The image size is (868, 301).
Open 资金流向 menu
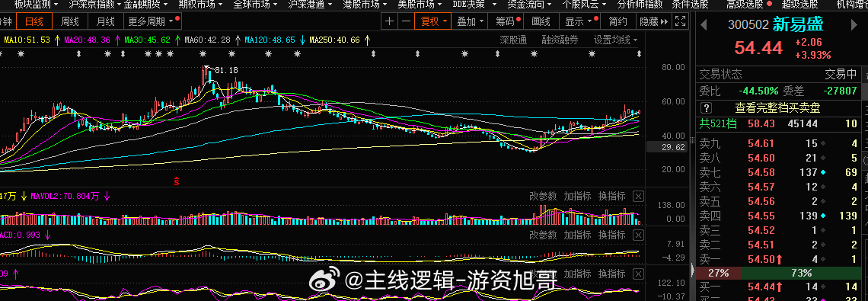(x=528, y=5)
